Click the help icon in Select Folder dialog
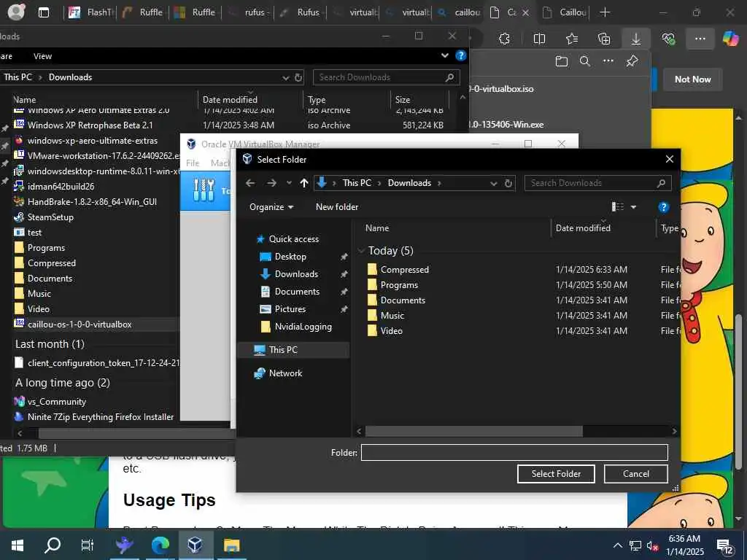 663,206
